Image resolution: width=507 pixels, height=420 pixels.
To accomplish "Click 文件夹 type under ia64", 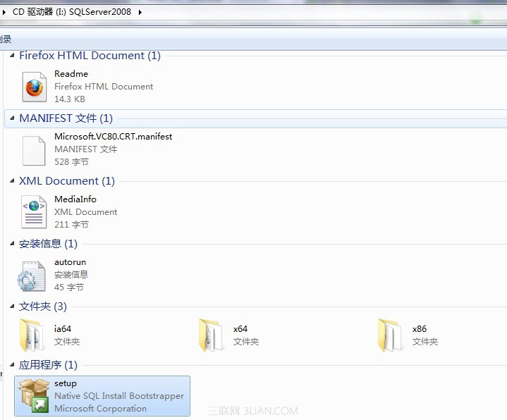I will (x=67, y=342).
